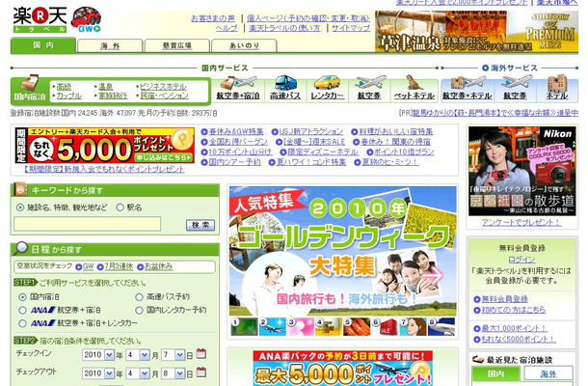This screenshot has width=588, height=386.
Task: Open 最大1,000ポイント link
Action: (x=514, y=328)
